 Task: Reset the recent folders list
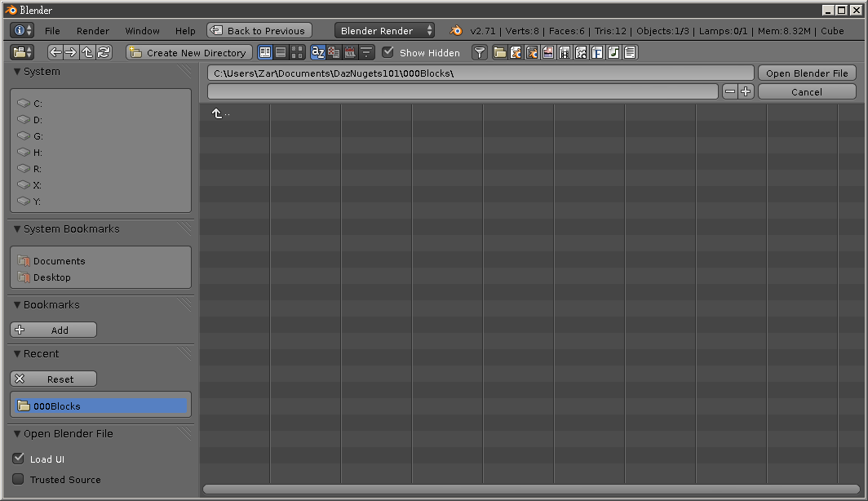[53, 379]
